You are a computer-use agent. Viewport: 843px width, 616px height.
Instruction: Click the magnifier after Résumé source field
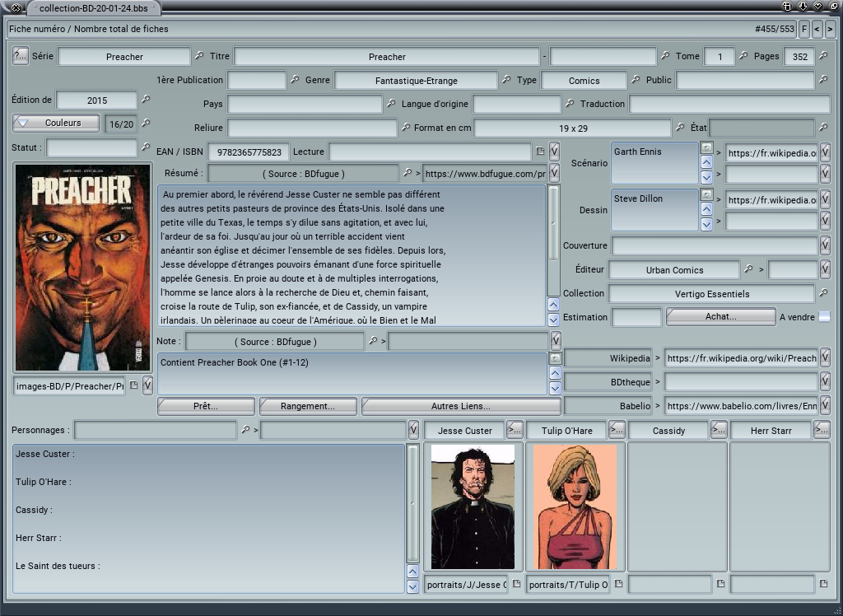tap(408, 173)
